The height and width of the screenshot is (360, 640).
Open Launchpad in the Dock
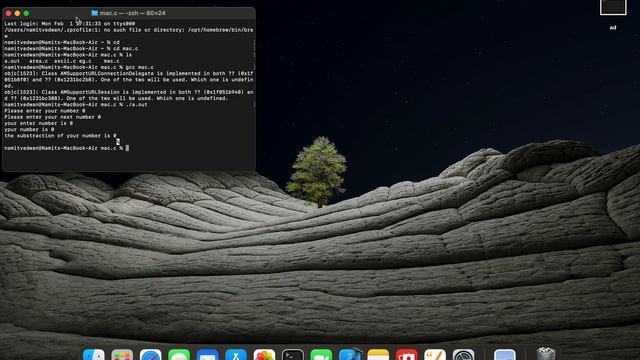pos(122,355)
